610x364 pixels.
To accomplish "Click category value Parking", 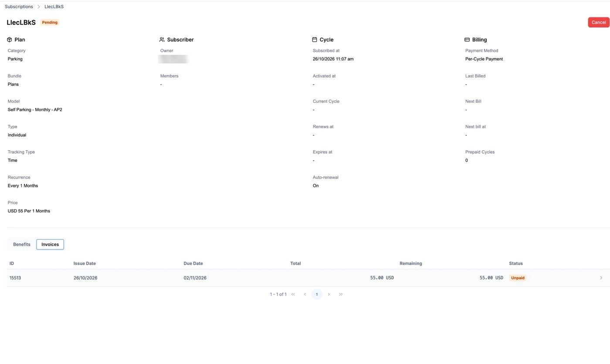I will 15,59.
